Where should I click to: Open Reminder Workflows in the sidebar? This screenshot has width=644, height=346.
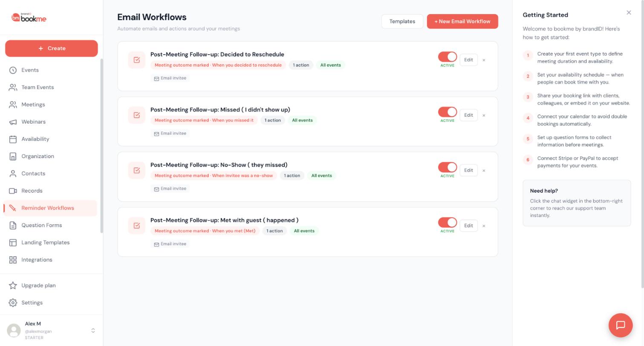click(50, 208)
